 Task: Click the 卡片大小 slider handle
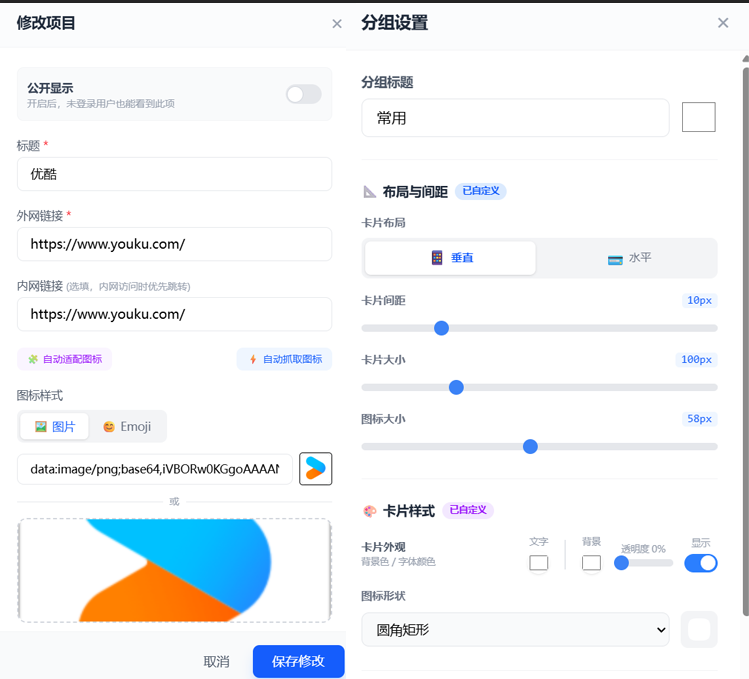(x=456, y=388)
